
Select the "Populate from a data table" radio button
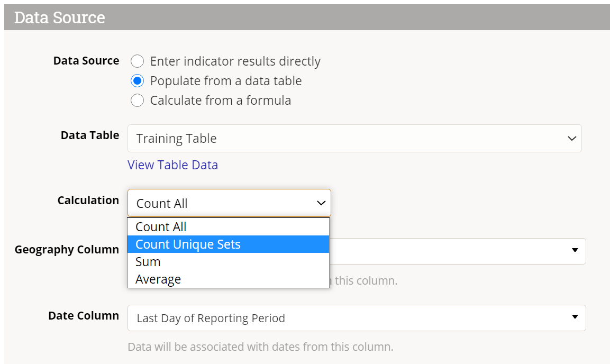click(x=138, y=81)
